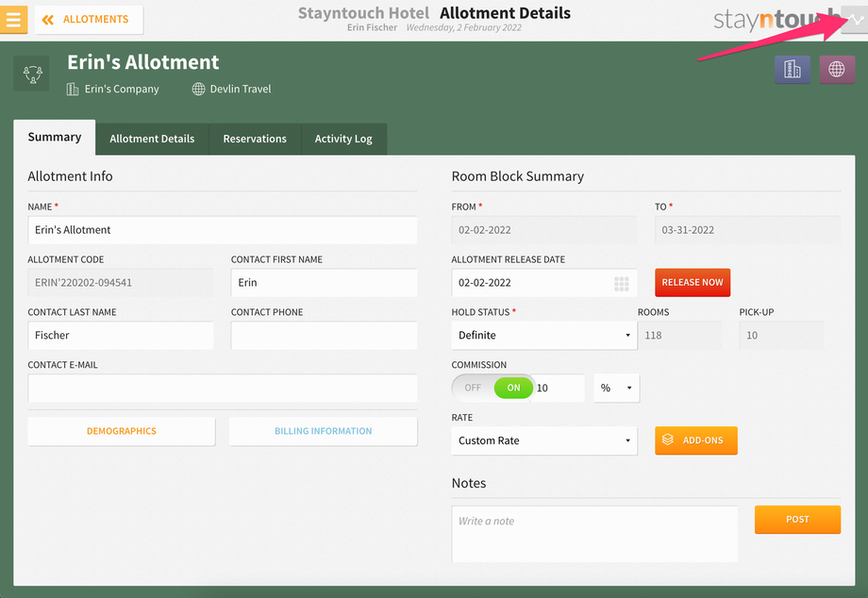The height and width of the screenshot is (598, 868).
Task: Open the Activity Log tab
Action: [343, 139]
